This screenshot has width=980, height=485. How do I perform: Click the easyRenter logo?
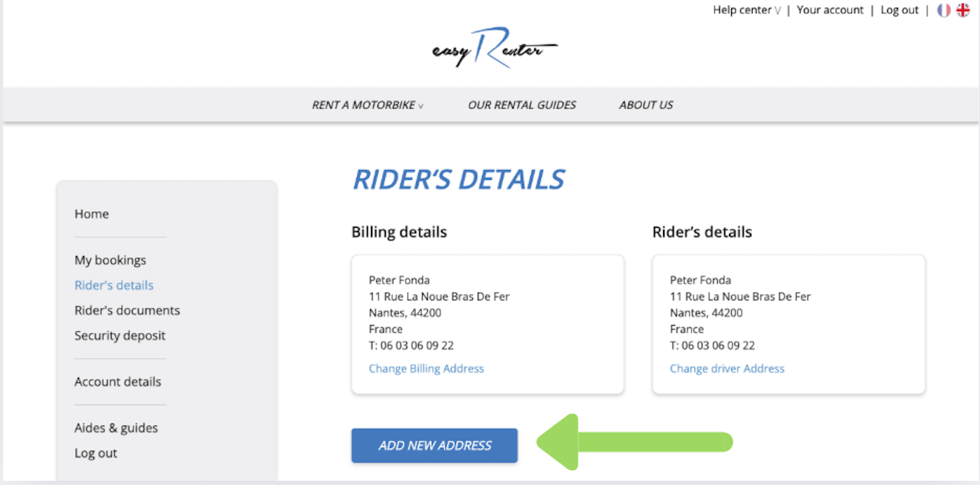(x=495, y=48)
